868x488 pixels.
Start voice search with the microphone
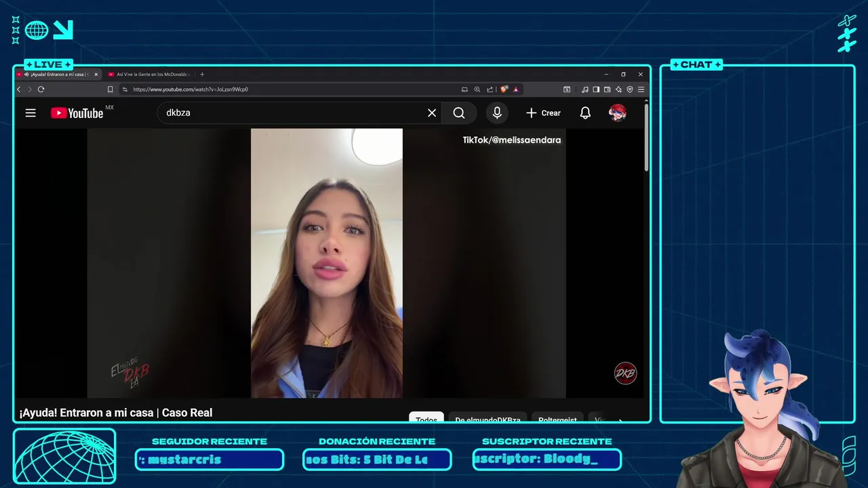[x=497, y=113]
